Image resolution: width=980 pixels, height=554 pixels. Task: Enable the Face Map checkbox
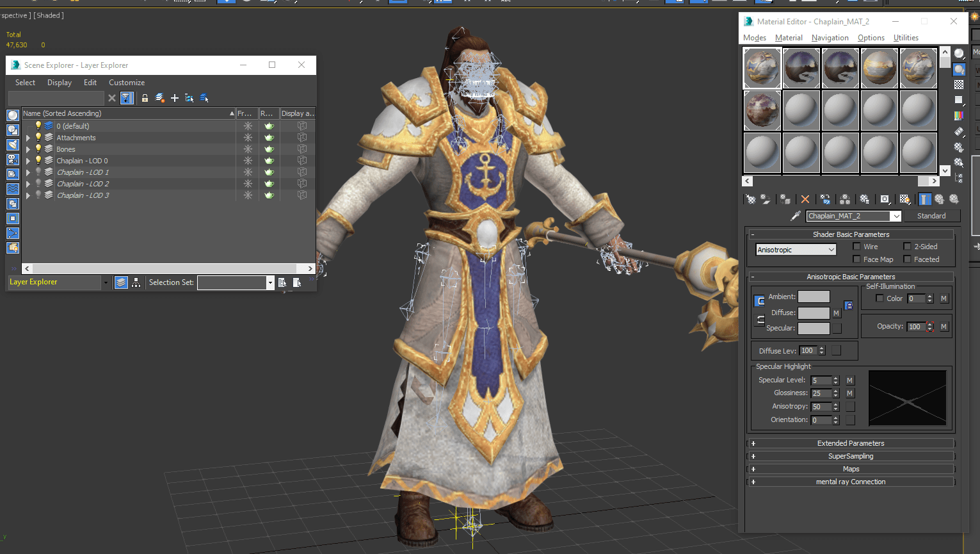857,259
